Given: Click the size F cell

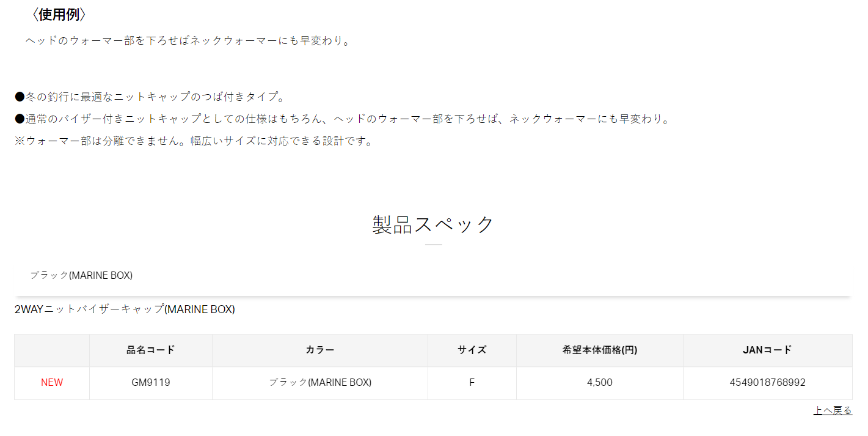Looking at the screenshot, I should 472,383.
